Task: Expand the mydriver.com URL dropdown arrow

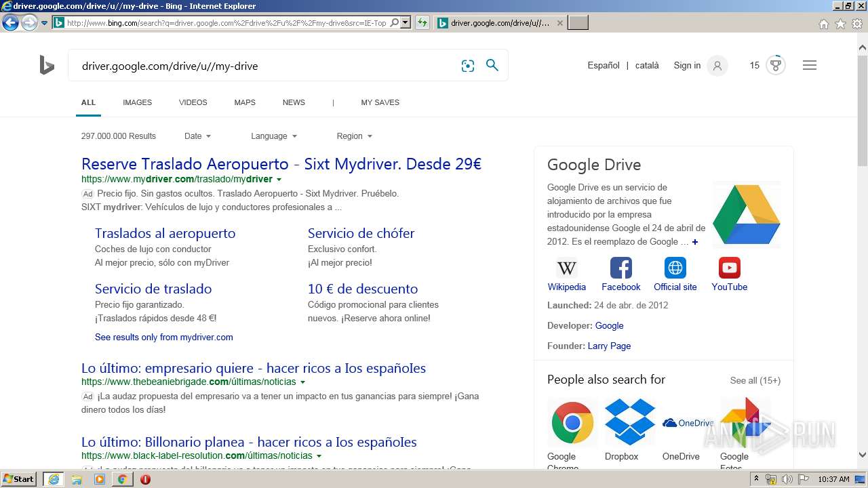Action: (x=279, y=180)
